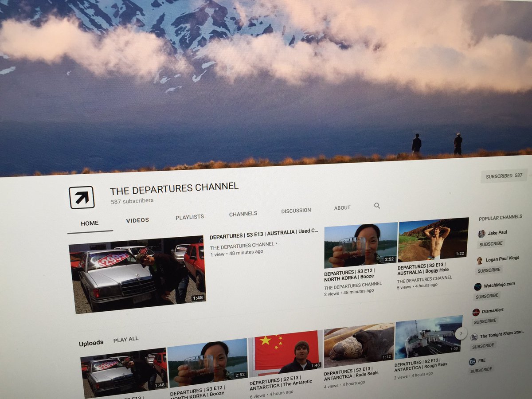
Task: Open Uploads Mercedes car lot thumbnail
Action: tap(124, 372)
